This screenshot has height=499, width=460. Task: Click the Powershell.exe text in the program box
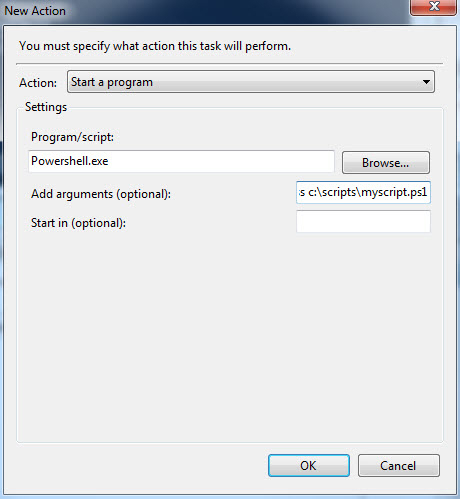tap(70, 161)
